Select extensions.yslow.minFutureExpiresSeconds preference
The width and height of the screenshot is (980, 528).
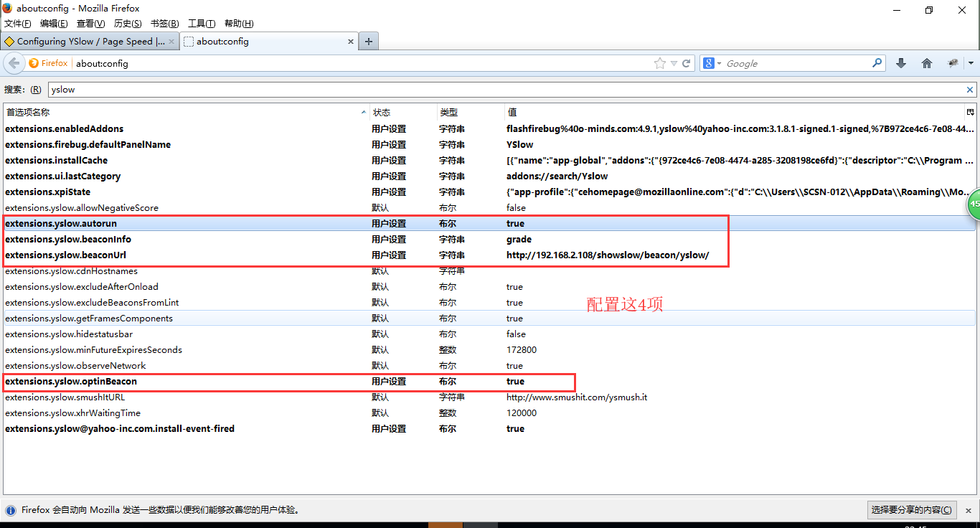(x=489, y=350)
